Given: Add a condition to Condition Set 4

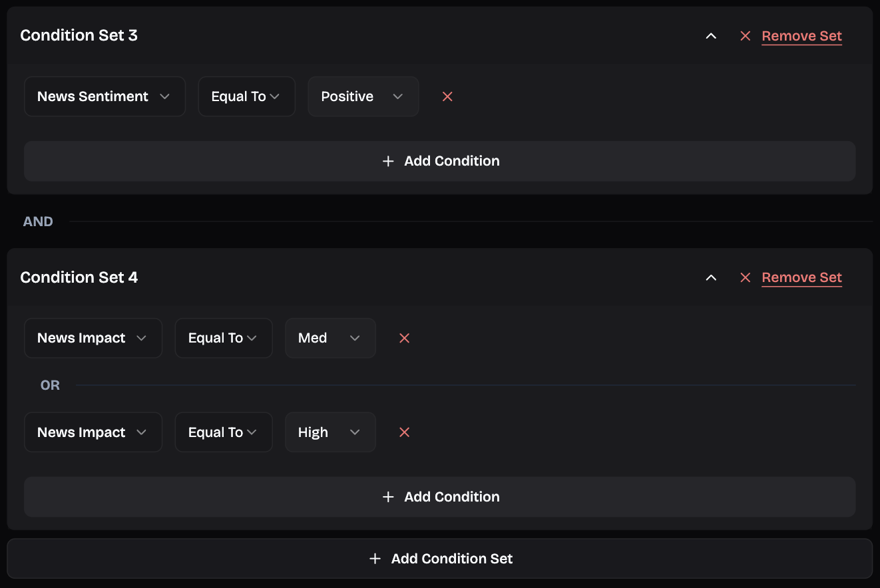Looking at the screenshot, I should point(439,497).
